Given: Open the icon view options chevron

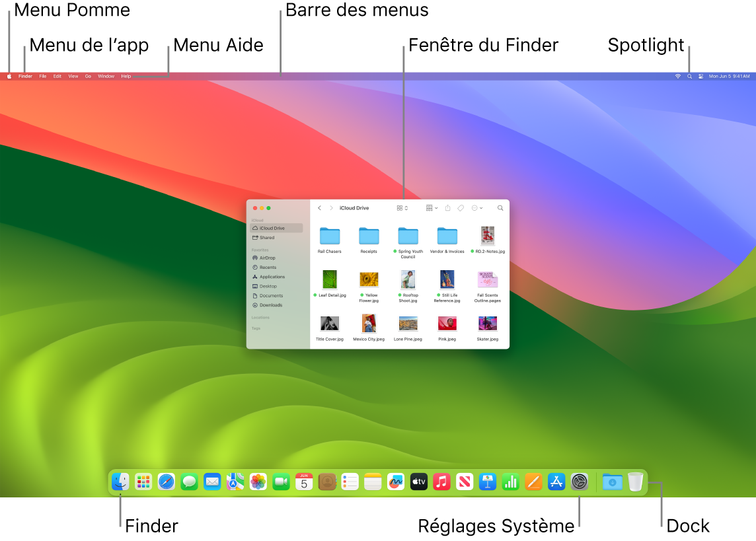Looking at the screenshot, I should point(406,207).
